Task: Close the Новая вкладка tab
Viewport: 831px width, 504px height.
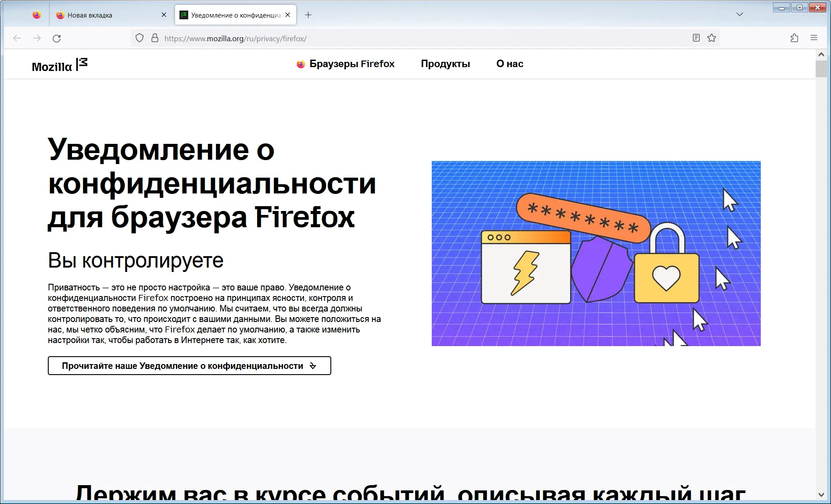Action: (x=164, y=15)
